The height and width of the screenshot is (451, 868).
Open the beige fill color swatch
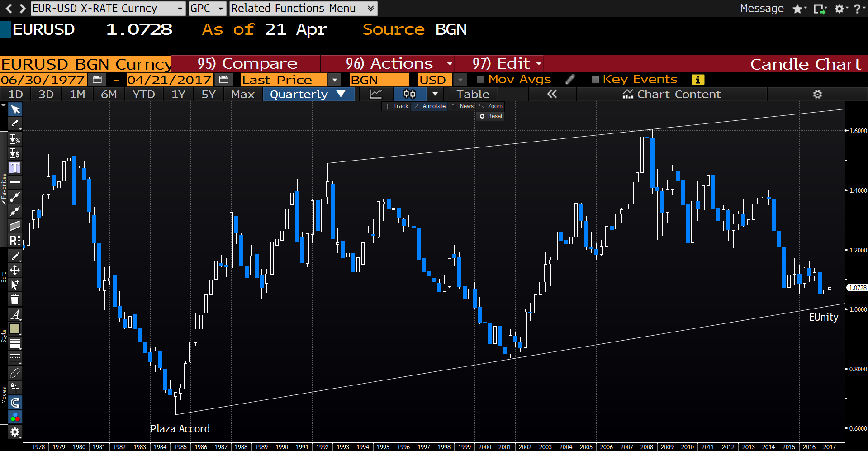coord(15,329)
